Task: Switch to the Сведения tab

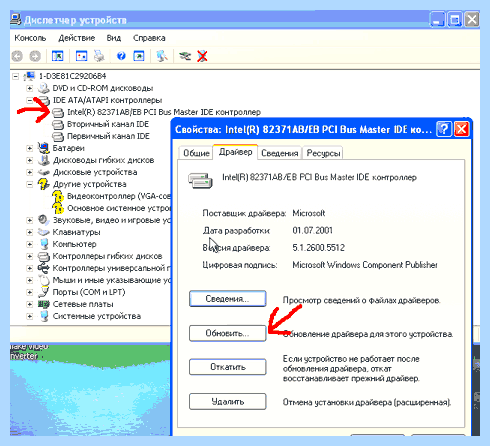Action: point(279,153)
